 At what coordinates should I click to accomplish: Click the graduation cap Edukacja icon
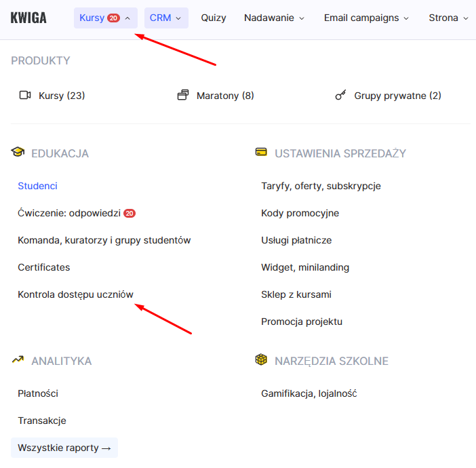[x=18, y=153]
